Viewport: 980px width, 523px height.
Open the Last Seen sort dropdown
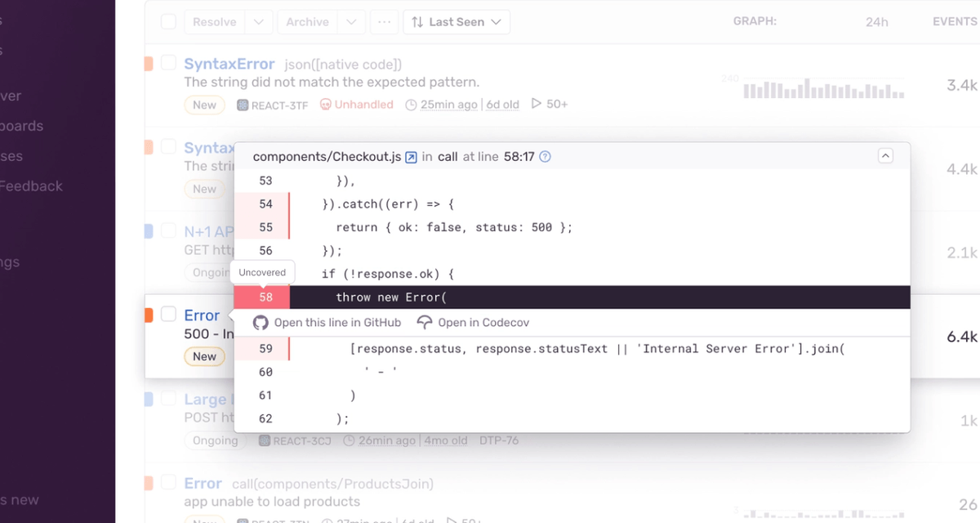tap(456, 21)
